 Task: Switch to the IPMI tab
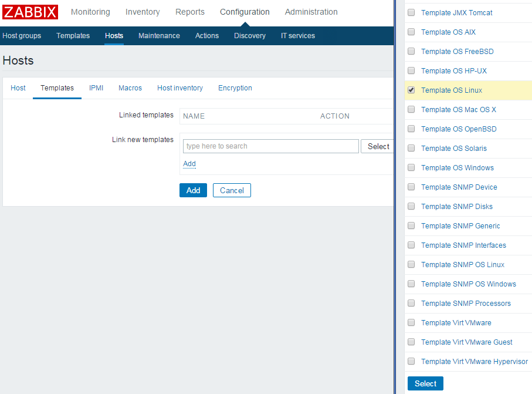point(96,88)
